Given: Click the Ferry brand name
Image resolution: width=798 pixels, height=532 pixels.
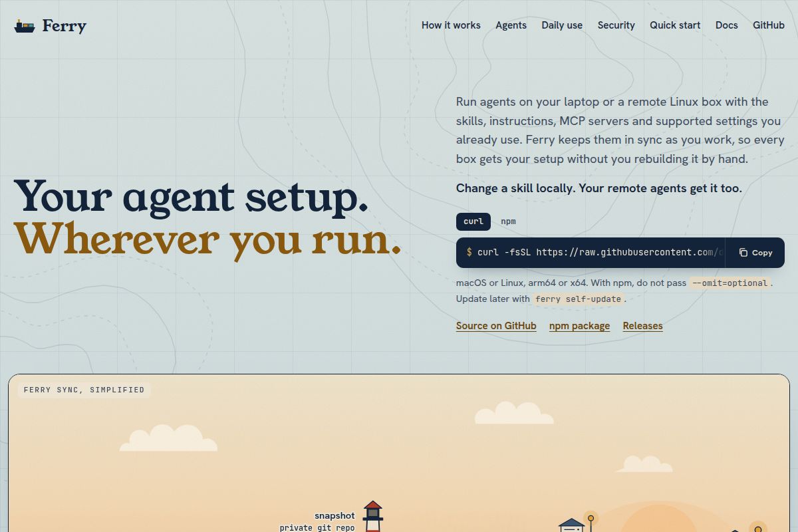Looking at the screenshot, I should click(65, 26).
